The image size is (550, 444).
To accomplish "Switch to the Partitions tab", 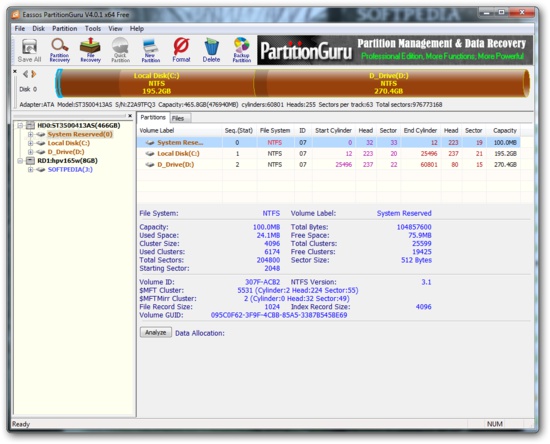I will 153,117.
